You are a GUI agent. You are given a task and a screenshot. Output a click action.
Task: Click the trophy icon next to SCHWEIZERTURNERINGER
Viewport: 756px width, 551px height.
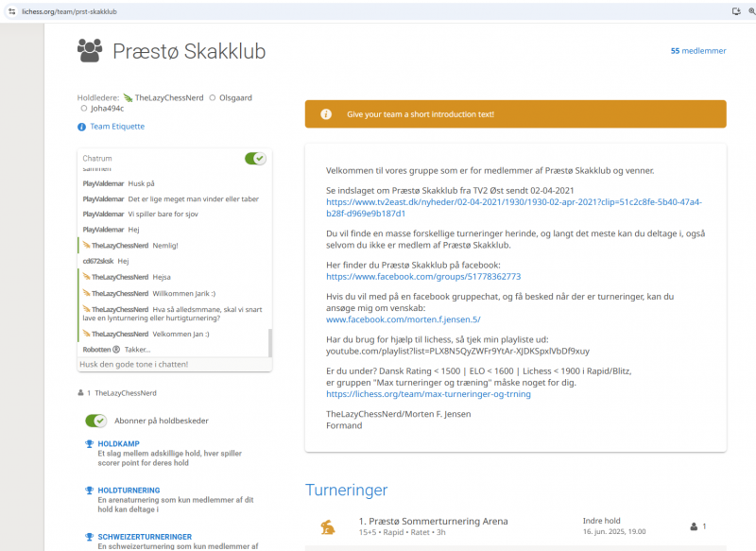pyautogui.click(x=89, y=537)
